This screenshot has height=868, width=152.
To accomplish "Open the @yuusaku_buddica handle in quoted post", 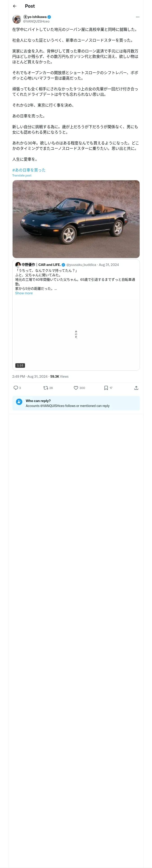I will click(81, 265).
